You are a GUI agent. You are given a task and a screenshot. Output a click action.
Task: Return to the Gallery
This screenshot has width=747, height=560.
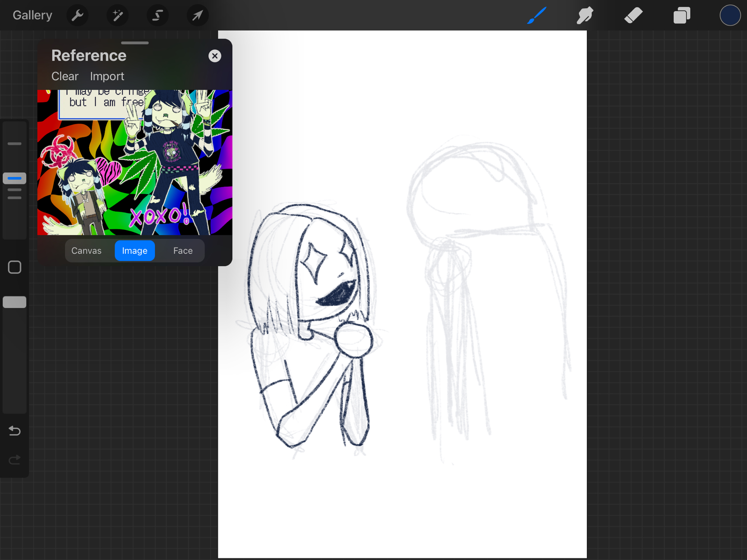click(32, 15)
